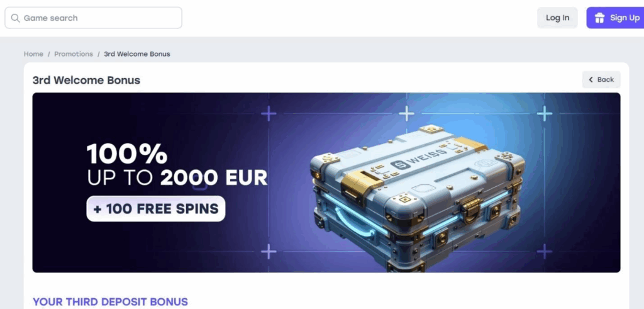644x309 pixels.
Task: Click the 3rd Welcome Bonus page title
Action: [86, 80]
